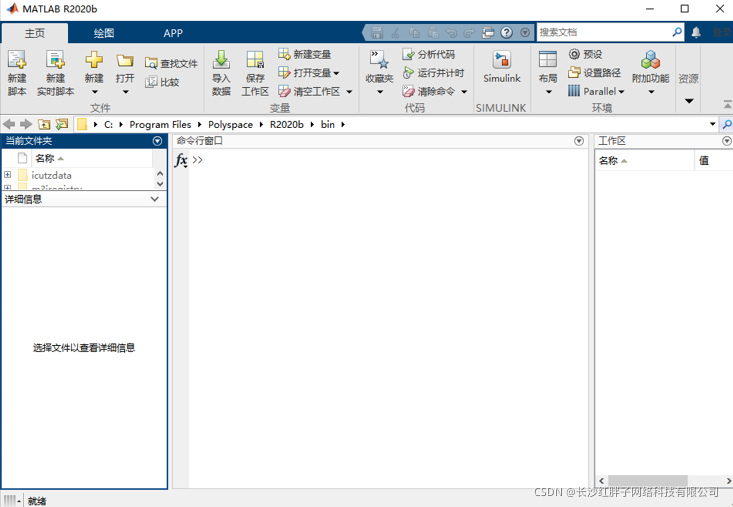This screenshot has height=507, width=733.
Task: Select the icutzdata folder
Action: point(51,175)
